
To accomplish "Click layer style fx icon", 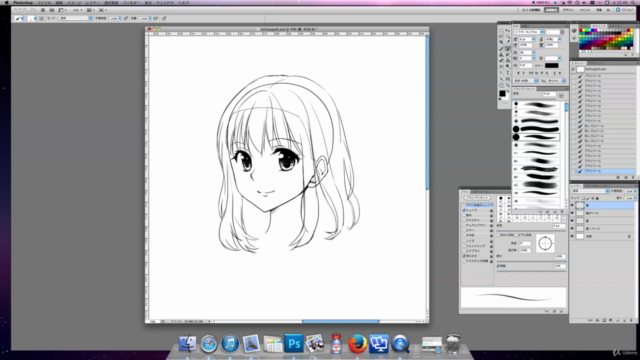I will (597, 320).
